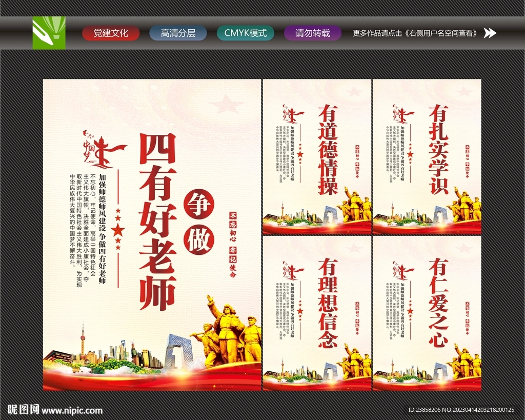Click the CMYK模式 green pill button
Image resolution: width=525 pixels, height=420 pixels.
(x=246, y=33)
